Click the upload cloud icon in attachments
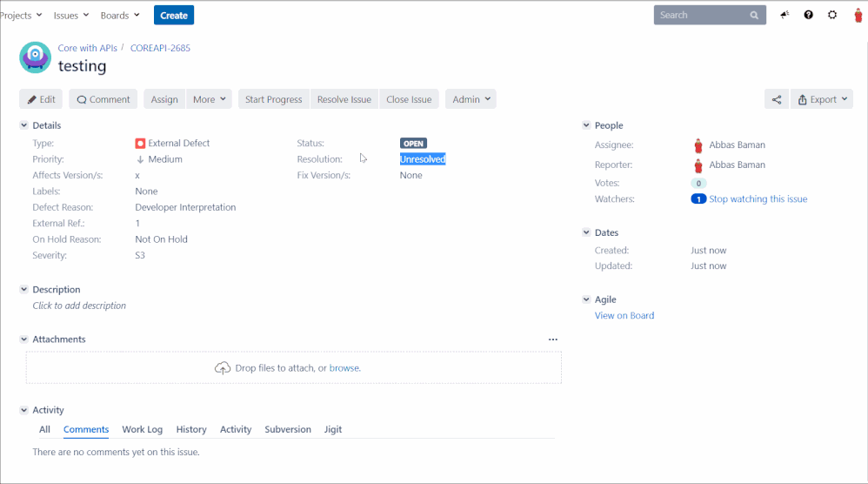Image resolution: width=868 pixels, height=484 pixels. [223, 367]
